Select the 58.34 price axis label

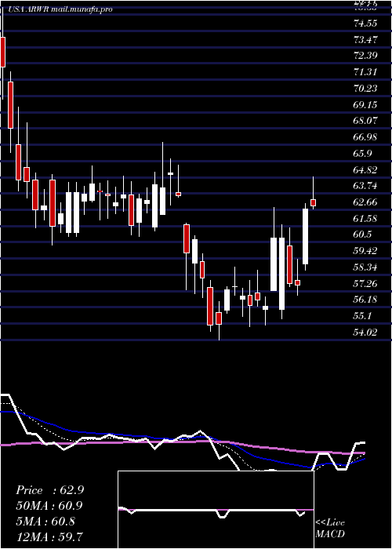click(x=365, y=267)
